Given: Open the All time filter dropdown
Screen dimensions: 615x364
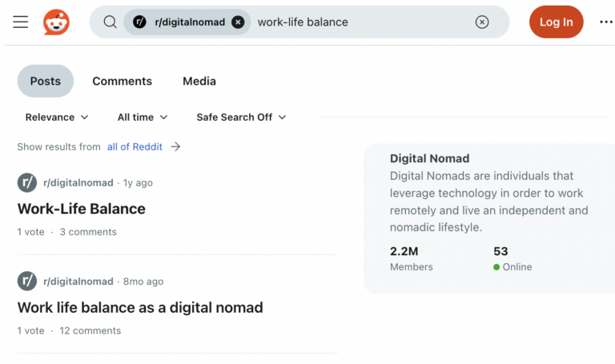Looking at the screenshot, I should coord(143,117).
